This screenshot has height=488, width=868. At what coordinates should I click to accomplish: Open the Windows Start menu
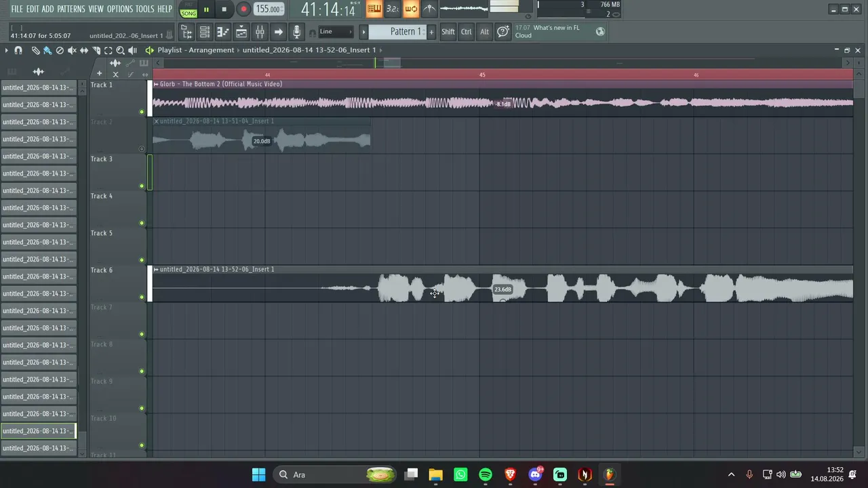(x=258, y=474)
